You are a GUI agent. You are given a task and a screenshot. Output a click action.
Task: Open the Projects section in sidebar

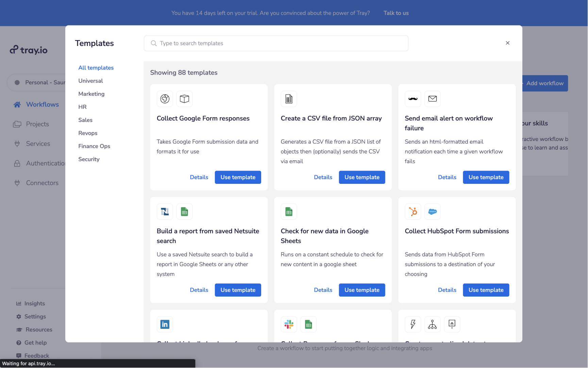(x=37, y=124)
